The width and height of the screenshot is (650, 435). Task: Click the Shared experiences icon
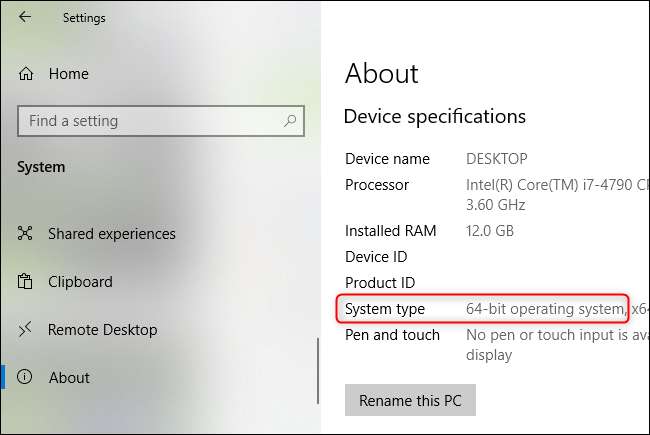(x=26, y=234)
